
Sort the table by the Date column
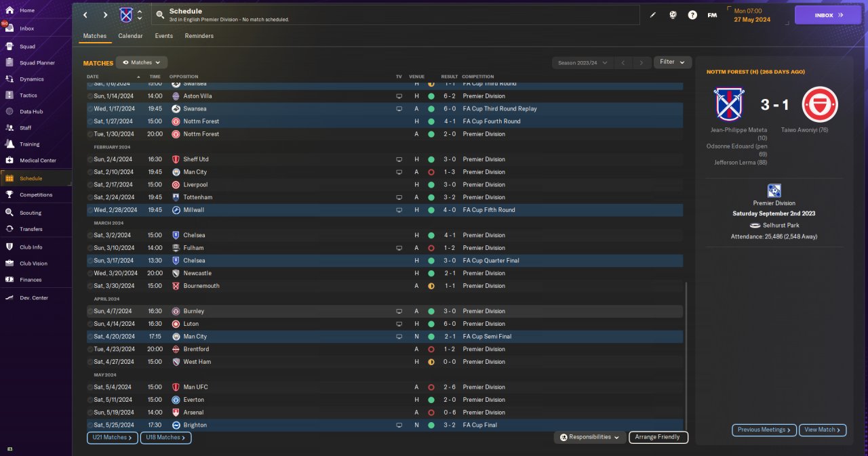point(93,77)
